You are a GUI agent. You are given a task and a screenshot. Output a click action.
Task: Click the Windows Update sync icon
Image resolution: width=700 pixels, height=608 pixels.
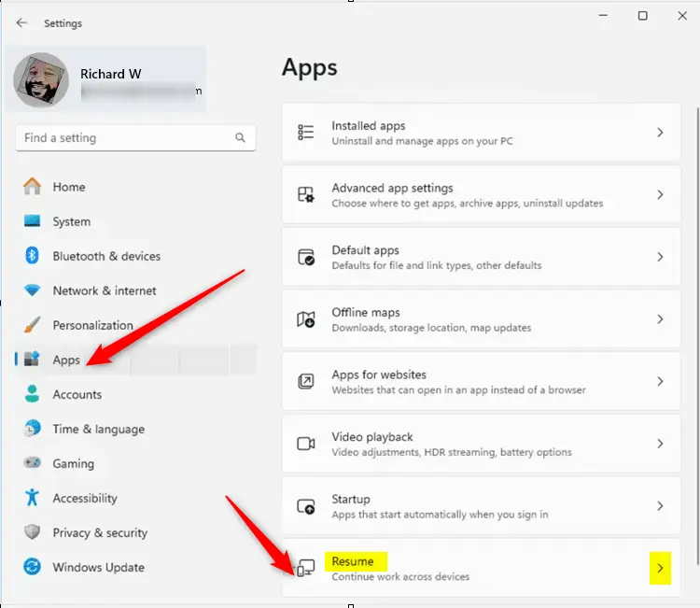pos(32,567)
